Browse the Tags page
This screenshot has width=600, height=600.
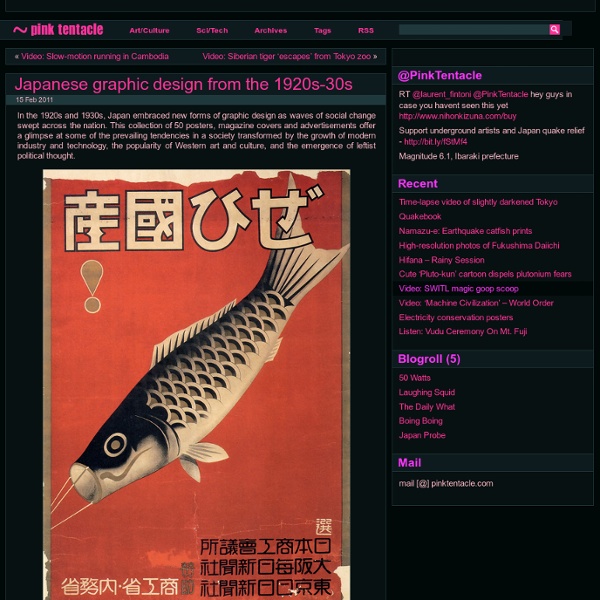click(322, 31)
